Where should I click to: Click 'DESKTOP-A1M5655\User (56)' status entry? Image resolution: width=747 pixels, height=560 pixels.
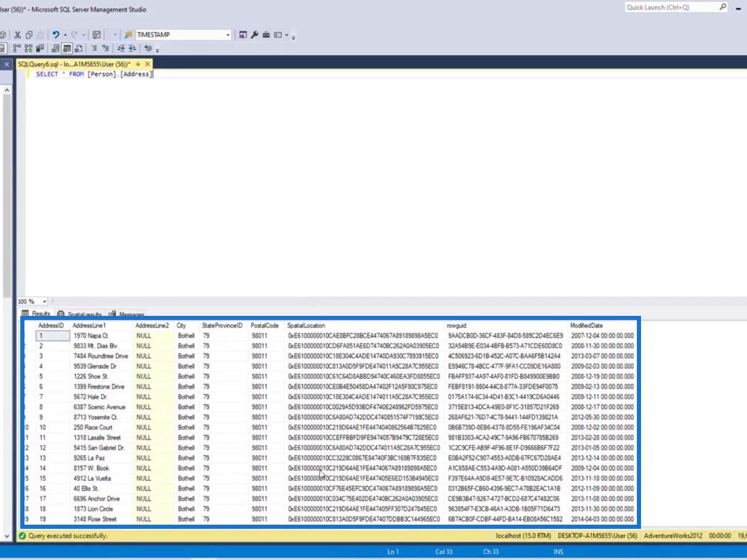(x=597, y=536)
